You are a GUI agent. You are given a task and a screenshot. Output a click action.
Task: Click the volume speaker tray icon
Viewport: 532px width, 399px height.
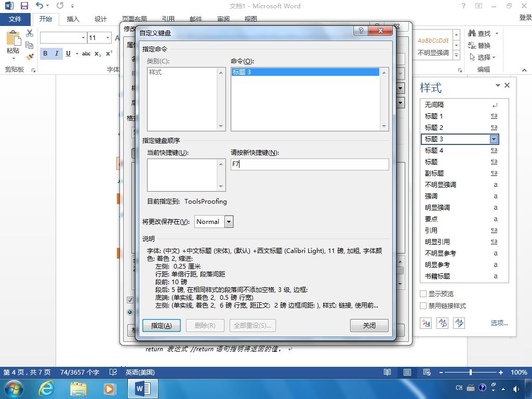[x=516, y=389]
